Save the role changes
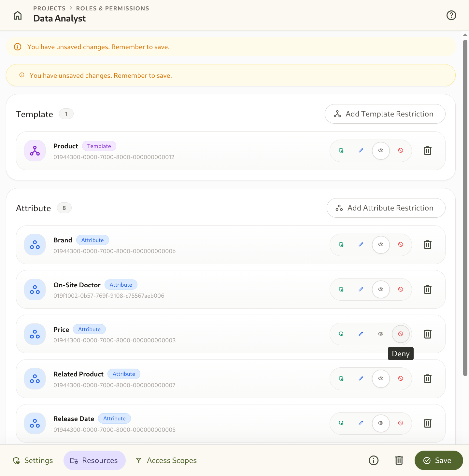The width and height of the screenshot is (469, 476). coord(438,460)
